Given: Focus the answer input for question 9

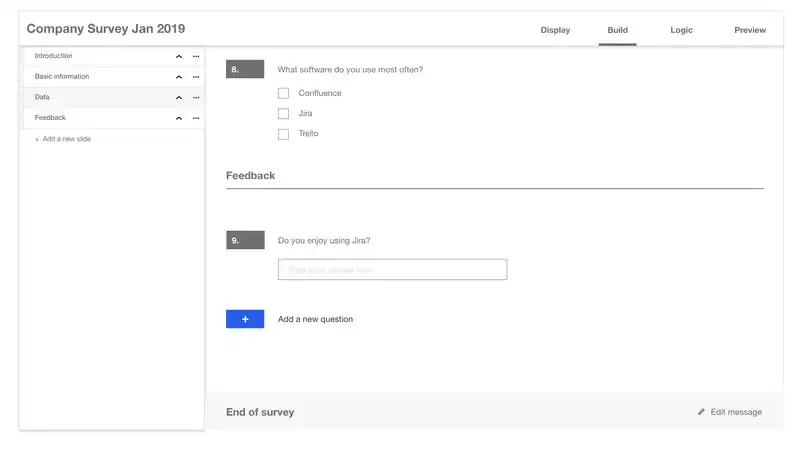Looking at the screenshot, I should 392,269.
